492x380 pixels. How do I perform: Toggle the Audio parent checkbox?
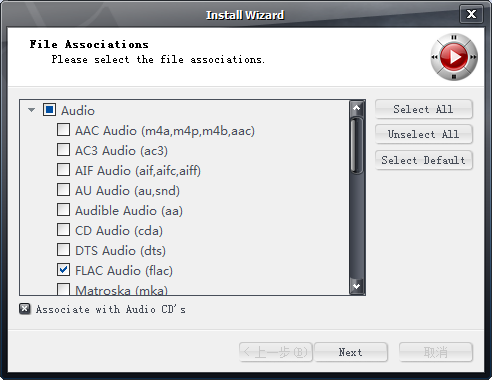[x=49, y=110]
